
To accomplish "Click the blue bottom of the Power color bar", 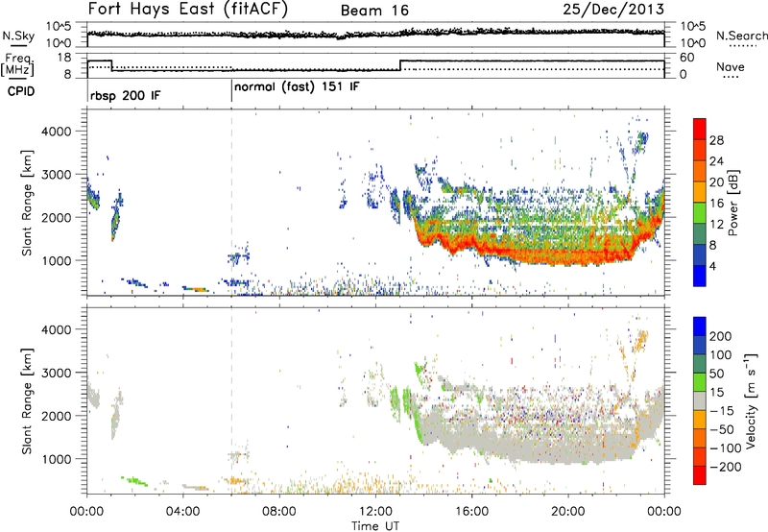I will click(700, 276).
